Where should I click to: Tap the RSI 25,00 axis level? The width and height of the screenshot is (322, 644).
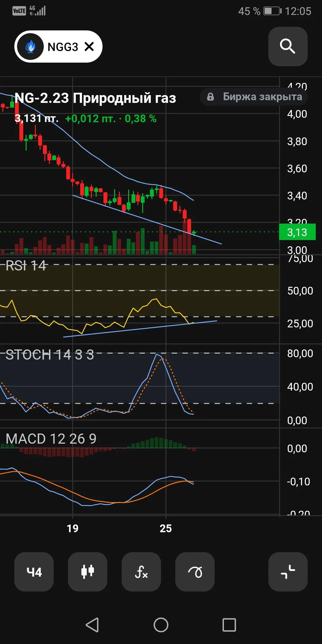click(x=300, y=323)
